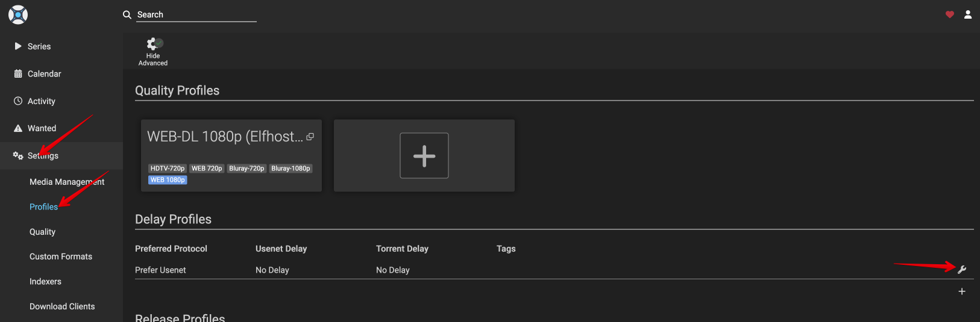Open the Series menu item
980x322 pixels.
39,46
